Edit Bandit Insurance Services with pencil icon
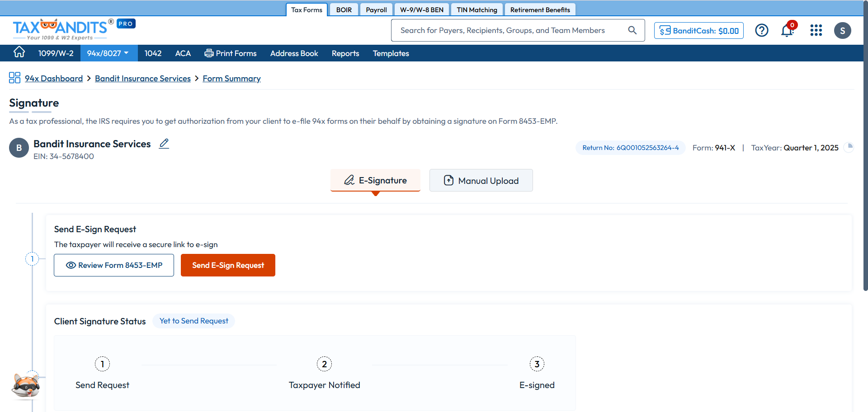Screen dimensions: 868x412 tap(164, 144)
